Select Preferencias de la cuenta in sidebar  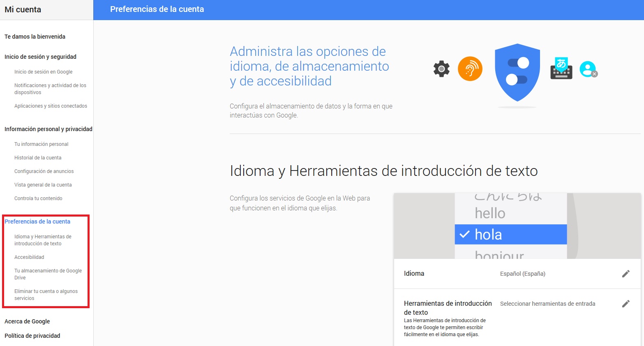pos(37,221)
